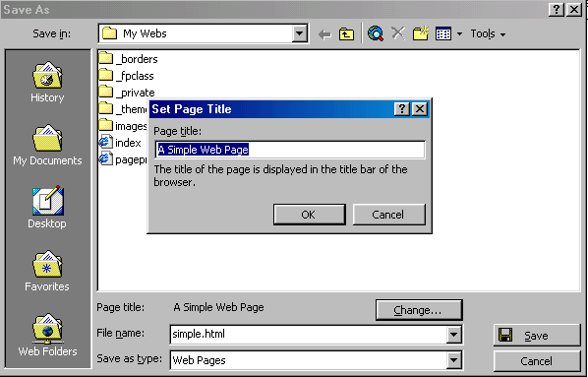Viewport: 588px width, 377px height.
Task: Open the Tools menu
Action: [488, 34]
